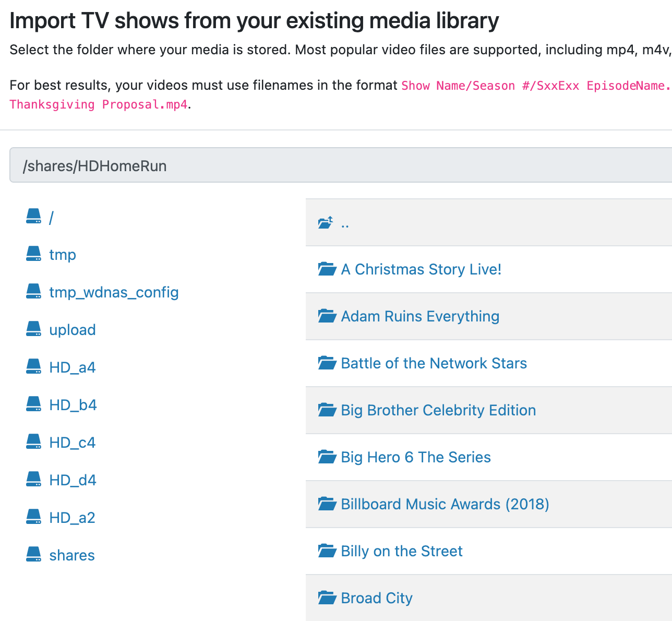Screen dimensions: 672x621
Task: Browse into Billy on the Street
Action: click(401, 551)
